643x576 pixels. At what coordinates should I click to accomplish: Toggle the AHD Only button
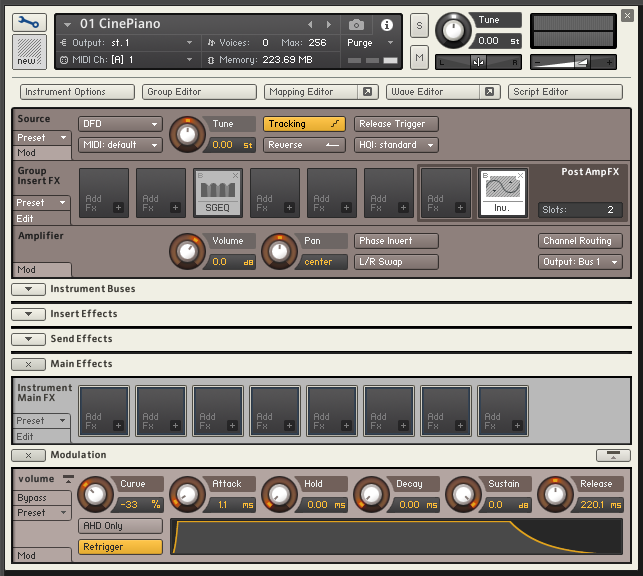pyautogui.click(x=121, y=526)
